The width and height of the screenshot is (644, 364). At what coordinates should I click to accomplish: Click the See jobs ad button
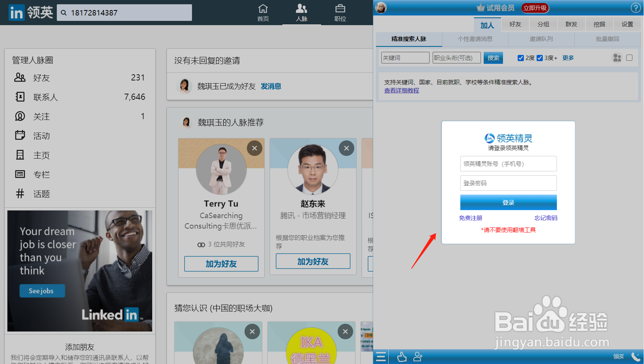(x=42, y=291)
